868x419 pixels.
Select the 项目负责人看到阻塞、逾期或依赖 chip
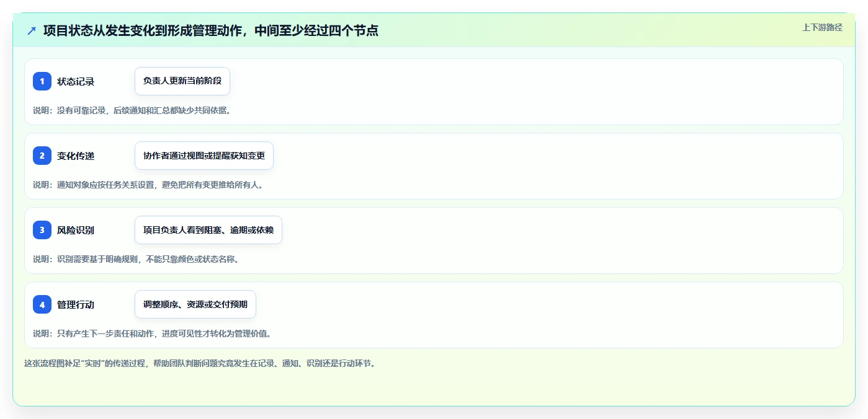tap(208, 230)
